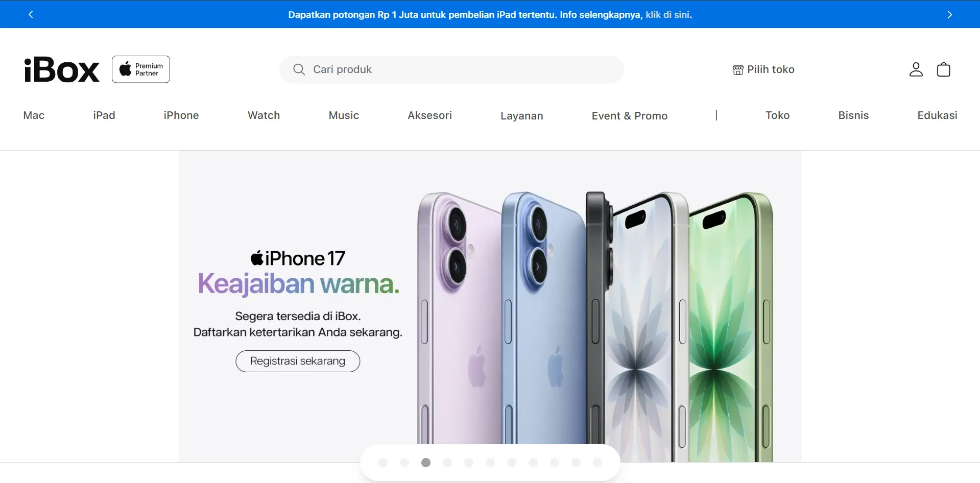Screen dimensions: 980x483
Task: Follow the 'klik di sini' link
Action: [668, 15]
